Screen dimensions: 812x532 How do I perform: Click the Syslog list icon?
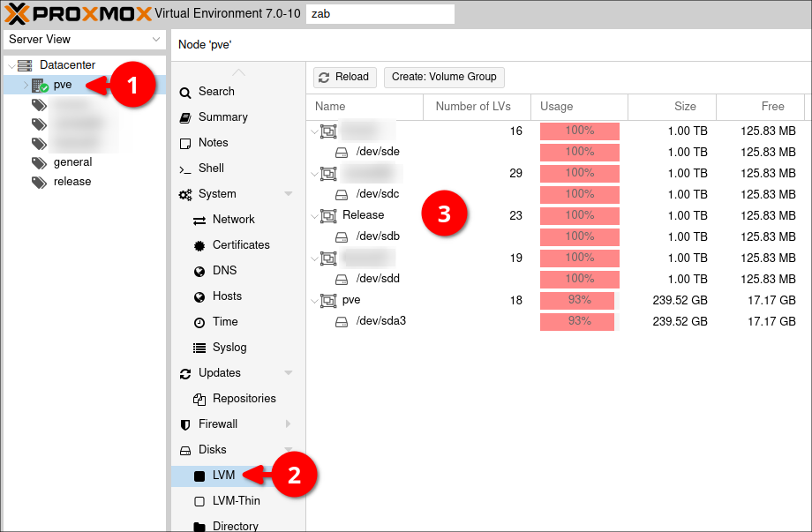[199, 348]
